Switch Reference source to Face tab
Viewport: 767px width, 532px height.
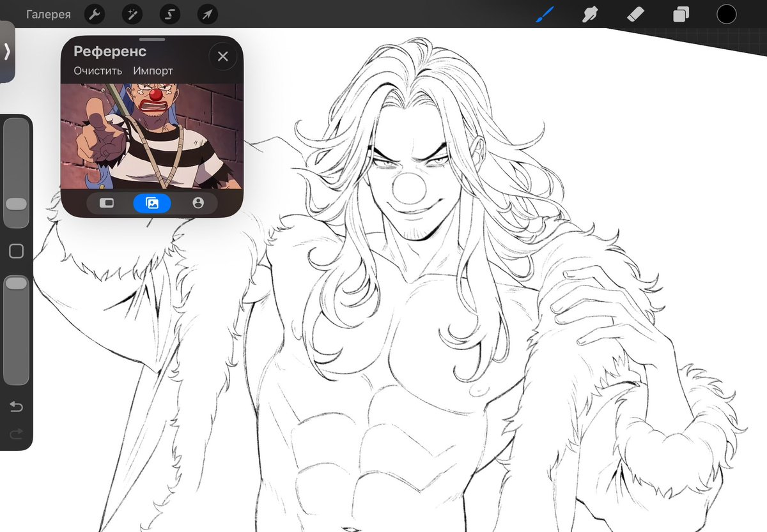198,203
